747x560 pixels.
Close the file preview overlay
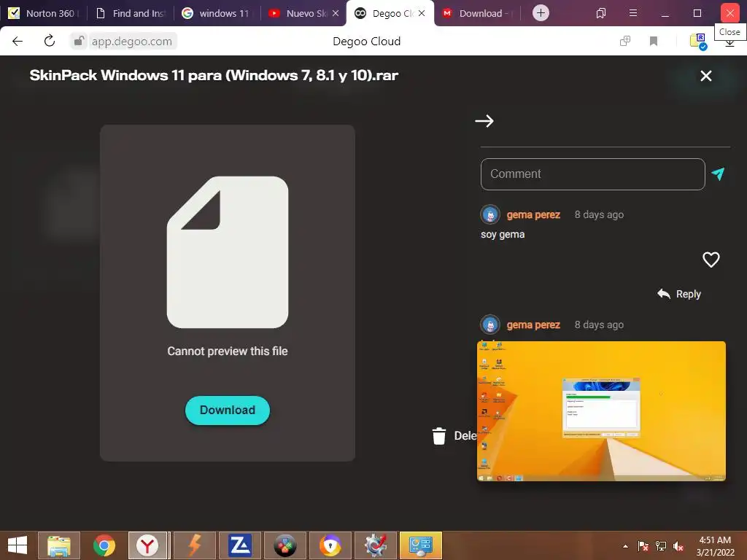tap(705, 76)
